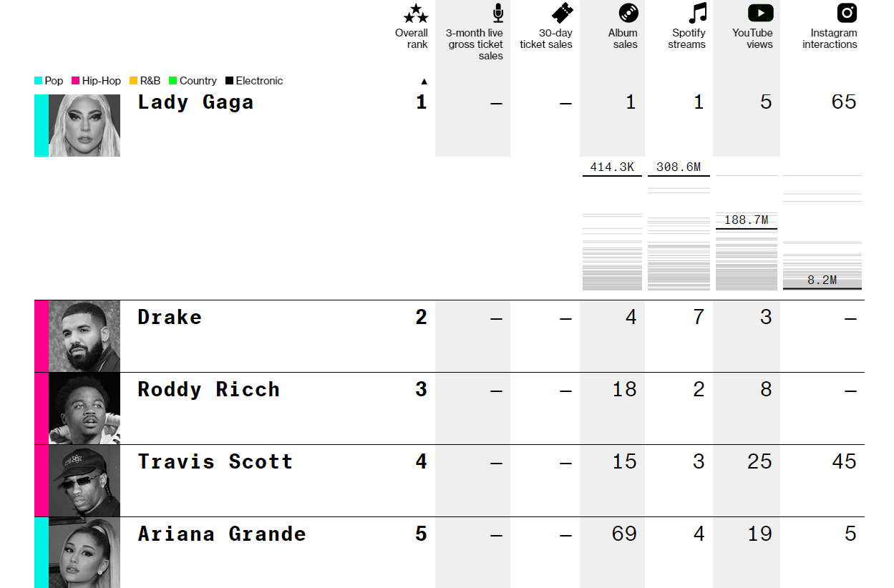Click the 30-day ticket sales icon
894x588 pixels.
tap(563, 13)
